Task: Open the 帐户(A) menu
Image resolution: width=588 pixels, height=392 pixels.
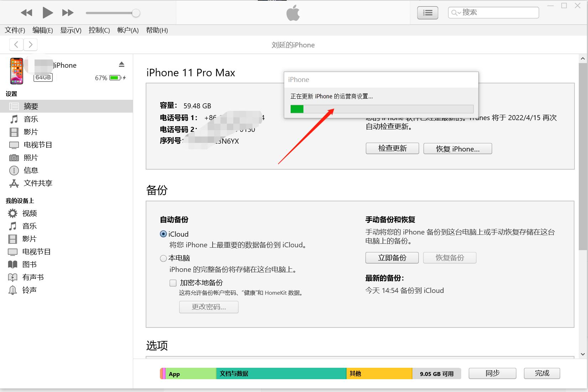Action: pos(128,30)
